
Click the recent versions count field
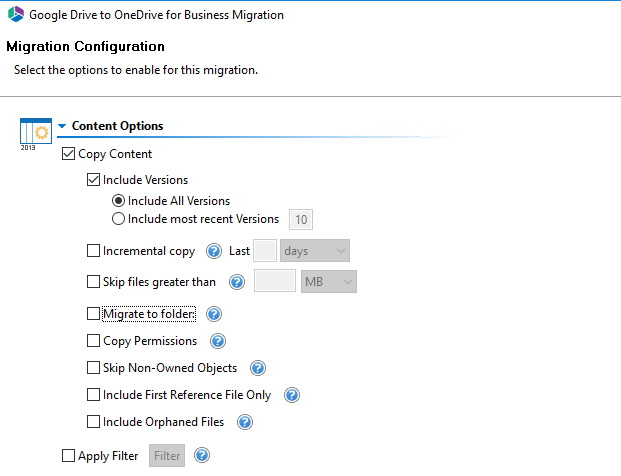pos(300,219)
